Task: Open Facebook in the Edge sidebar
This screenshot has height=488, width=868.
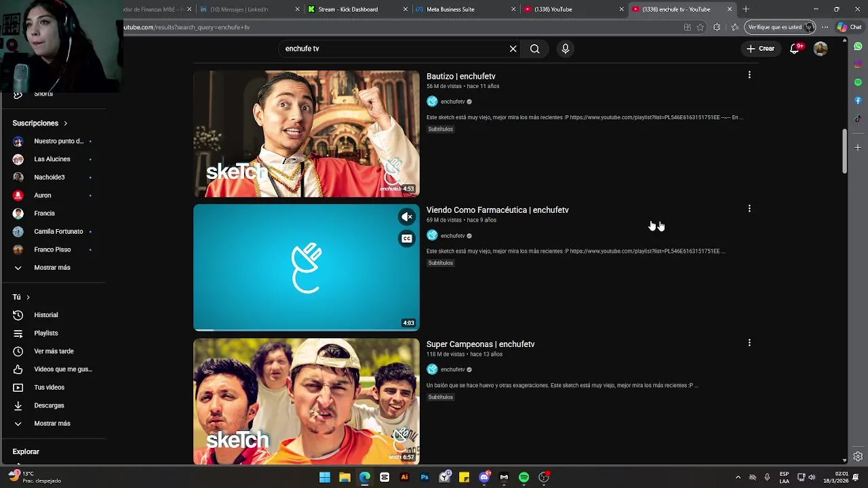Action: (x=858, y=100)
